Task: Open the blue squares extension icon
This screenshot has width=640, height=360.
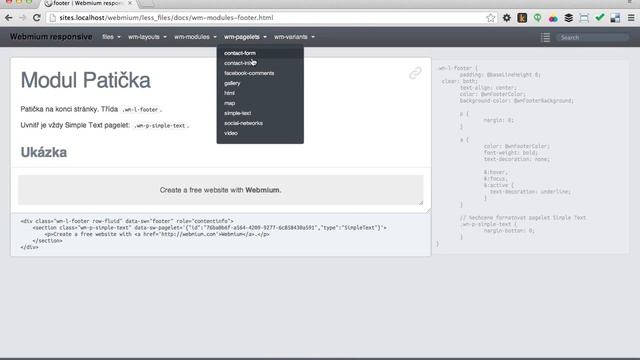Action: [615, 18]
